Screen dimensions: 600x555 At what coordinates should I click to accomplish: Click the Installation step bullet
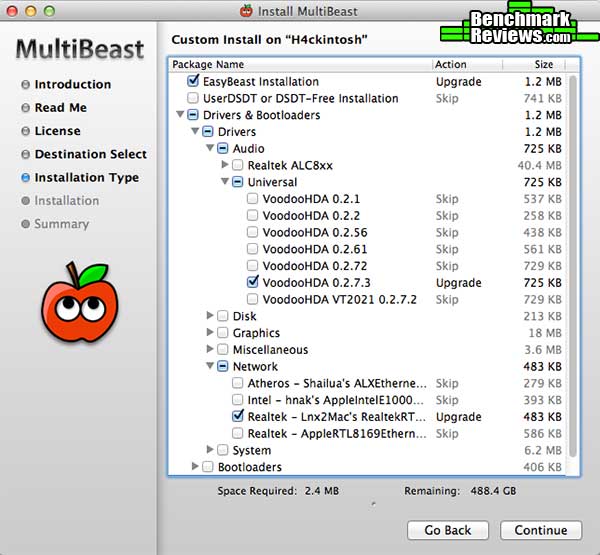pos(25,201)
